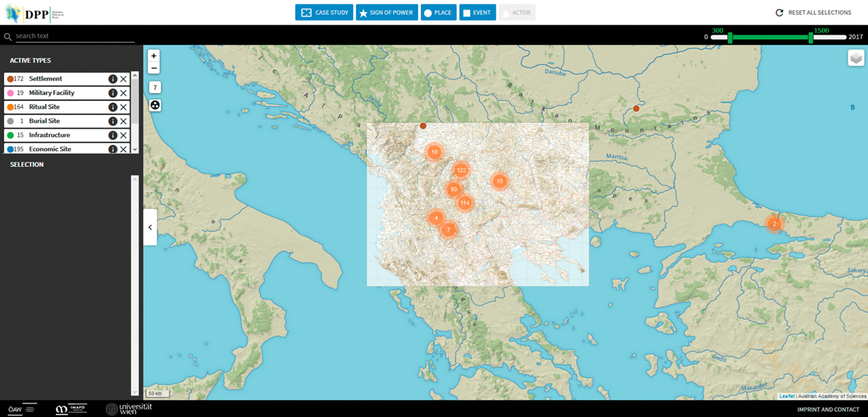Collapse the side panel with chevron

click(x=150, y=227)
